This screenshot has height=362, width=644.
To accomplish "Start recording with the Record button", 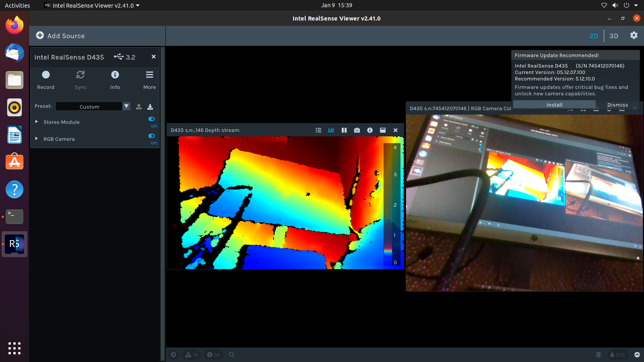I will coord(45,80).
